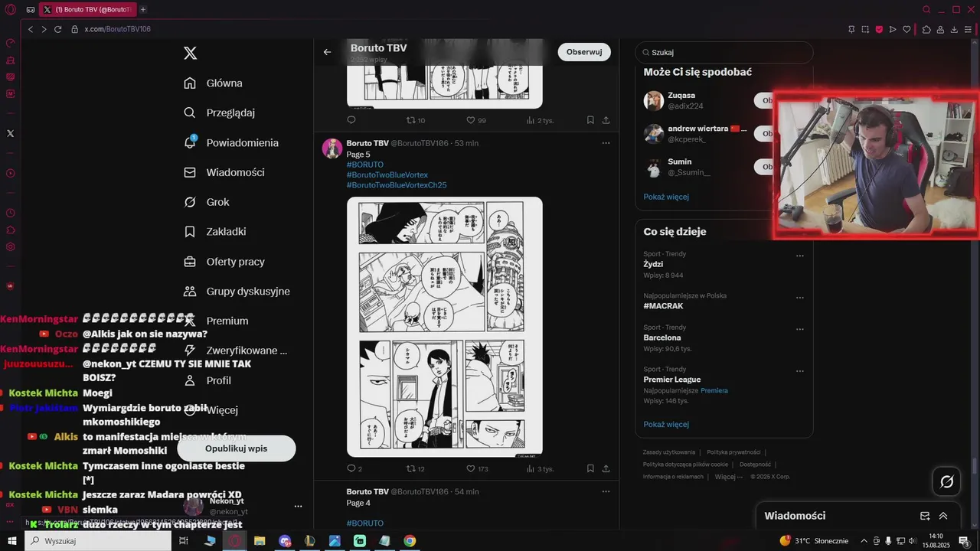The image size is (980, 551).
Task: Open Google Chrome from the taskbar
Action: (410, 541)
